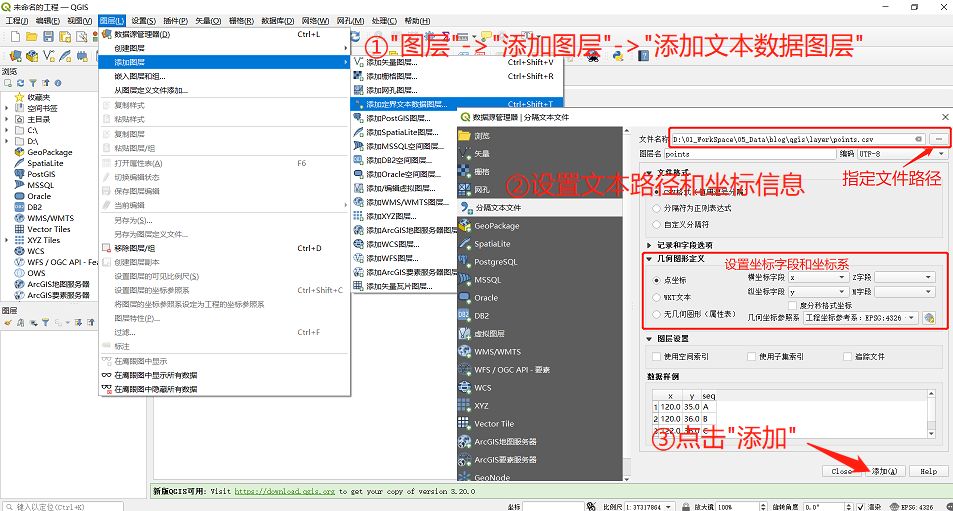Image resolution: width=953 pixels, height=511 pixels.
Task: Click the file name path field
Action: (x=798, y=139)
